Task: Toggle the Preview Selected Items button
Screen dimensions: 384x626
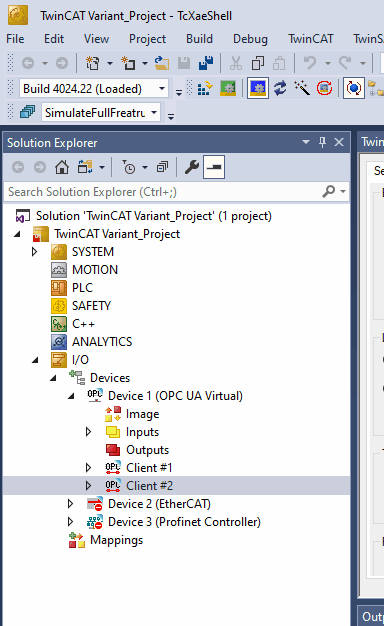Action: tap(214, 167)
